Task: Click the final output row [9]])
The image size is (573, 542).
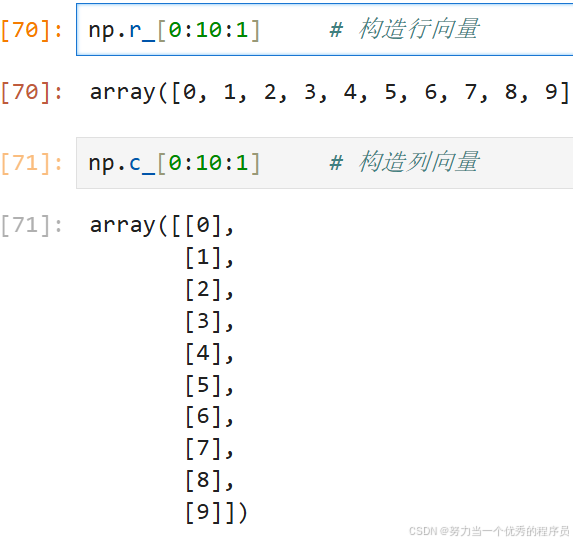Action: pyautogui.click(x=216, y=512)
